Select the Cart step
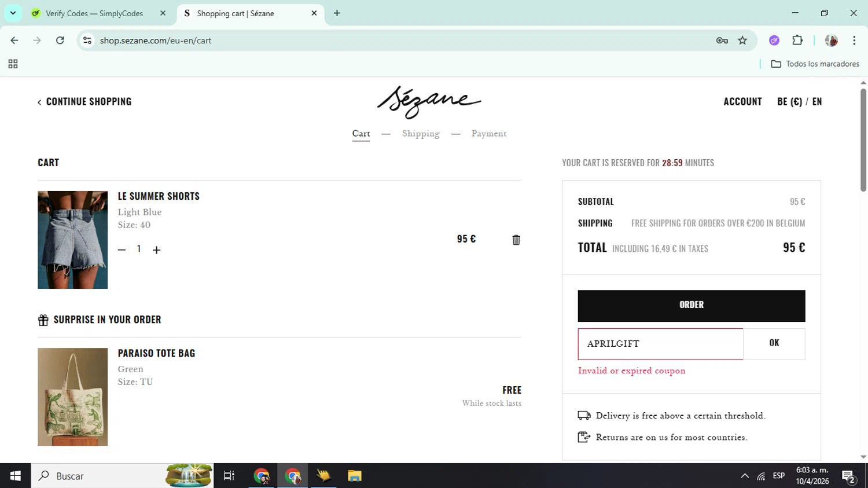Screen dimensions: 868x488 pyautogui.click(x=361, y=134)
